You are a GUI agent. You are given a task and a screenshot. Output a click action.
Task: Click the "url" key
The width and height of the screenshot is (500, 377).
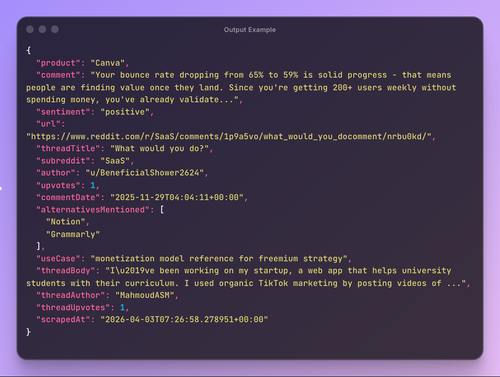[48, 124]
